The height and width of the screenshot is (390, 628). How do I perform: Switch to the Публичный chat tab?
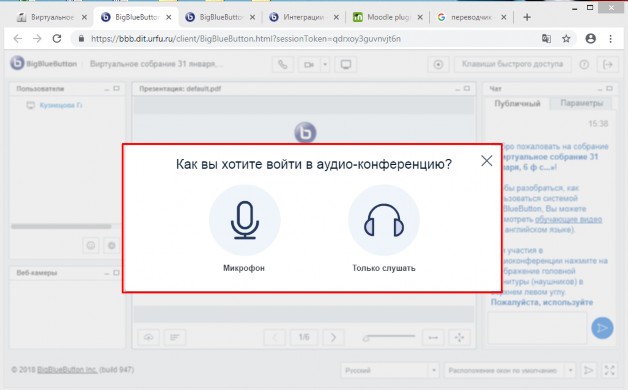(517, 103)
